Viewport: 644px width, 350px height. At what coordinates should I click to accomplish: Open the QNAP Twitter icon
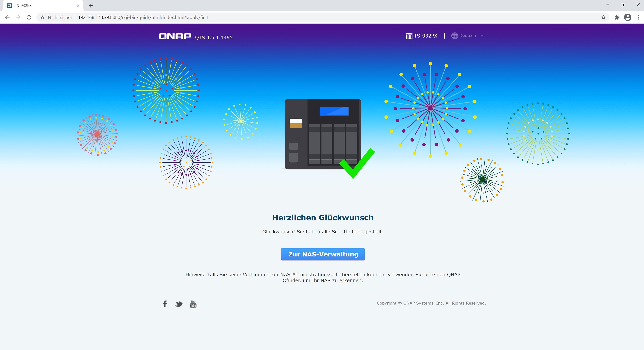point(179,304)
